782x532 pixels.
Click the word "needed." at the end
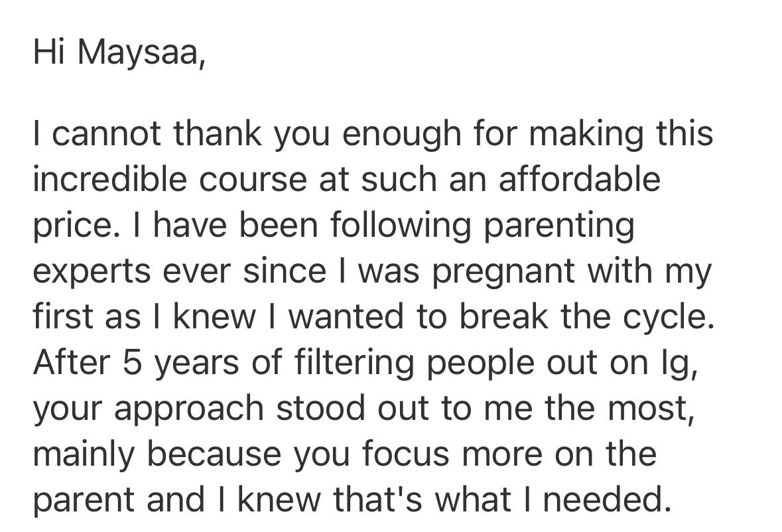tap(604, 499)
